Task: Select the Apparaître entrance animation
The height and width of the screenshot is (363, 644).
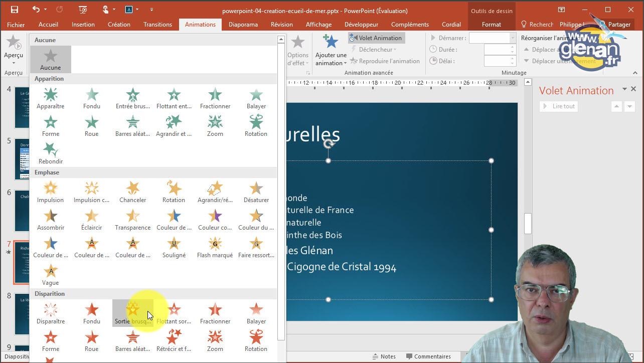Action: 51,98
